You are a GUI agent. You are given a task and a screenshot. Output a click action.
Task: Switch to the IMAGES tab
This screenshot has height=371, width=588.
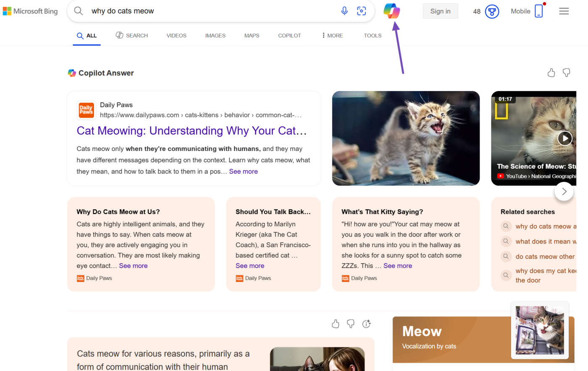[x=215, y=36]
